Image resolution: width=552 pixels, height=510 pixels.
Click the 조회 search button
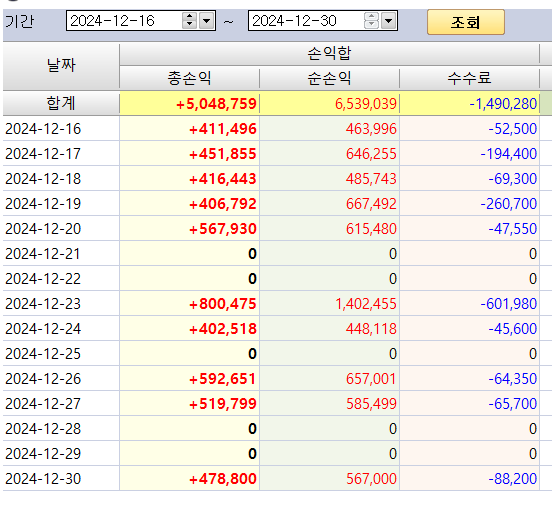pos(466,22)
